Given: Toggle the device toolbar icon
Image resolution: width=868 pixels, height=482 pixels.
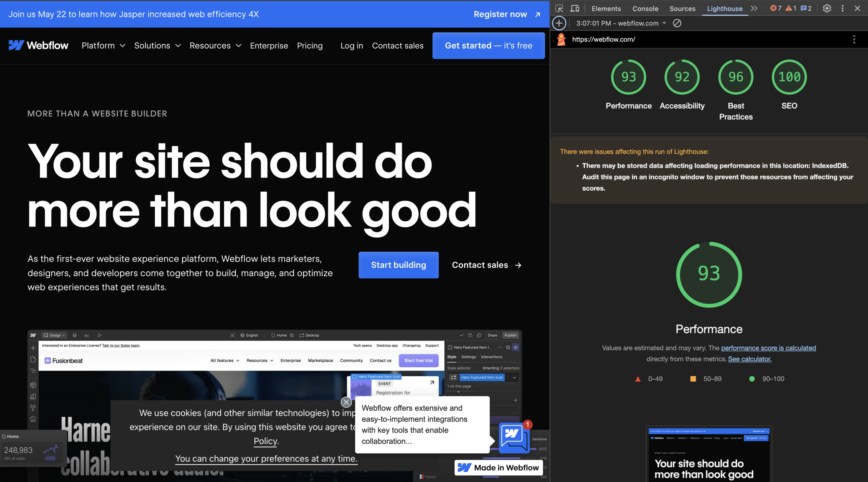Looking at the screenshot, I should [575, 9].
